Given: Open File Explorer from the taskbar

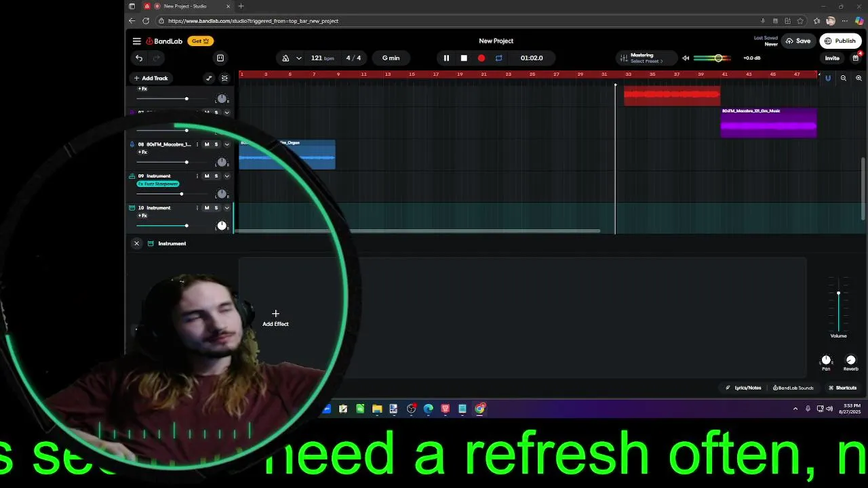Looking at the screenshot, I should click(x=377, y=409).
